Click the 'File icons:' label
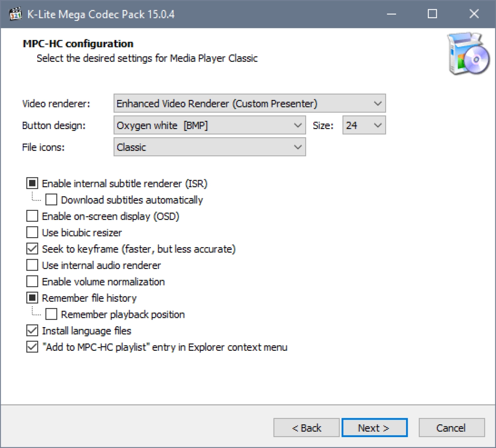The image size is (496, 448). [43, 147]
